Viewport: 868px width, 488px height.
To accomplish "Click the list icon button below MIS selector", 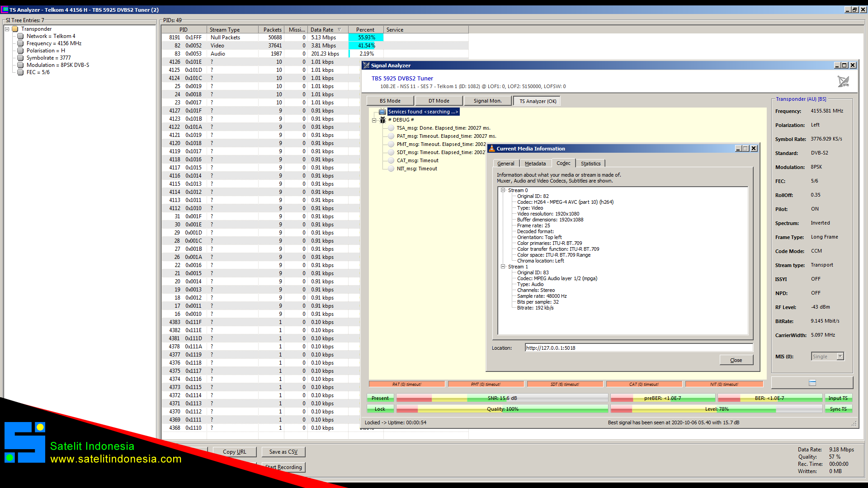I will coord(812,383).
